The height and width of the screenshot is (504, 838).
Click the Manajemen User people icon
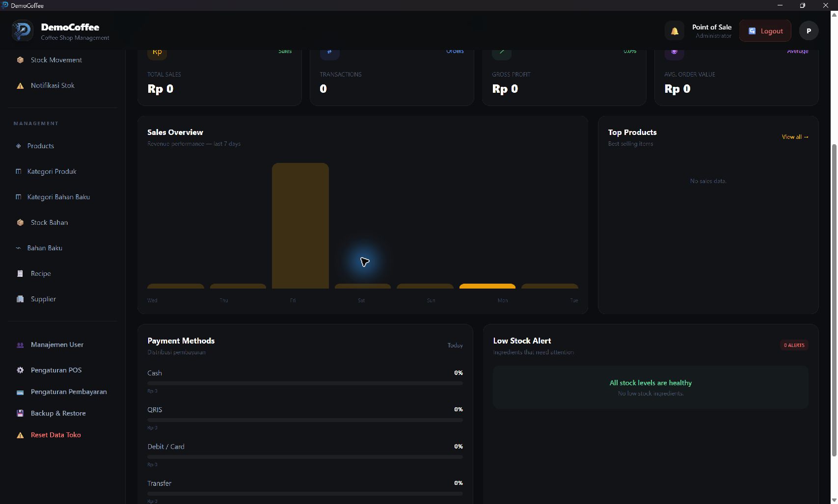20,345
